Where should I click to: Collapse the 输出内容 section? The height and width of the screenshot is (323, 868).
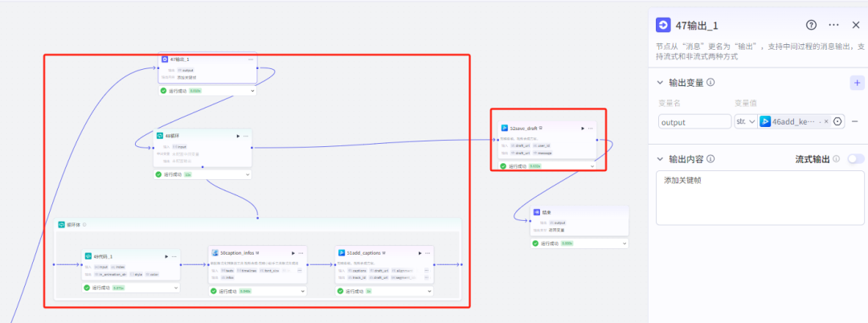tap(661, 159)
